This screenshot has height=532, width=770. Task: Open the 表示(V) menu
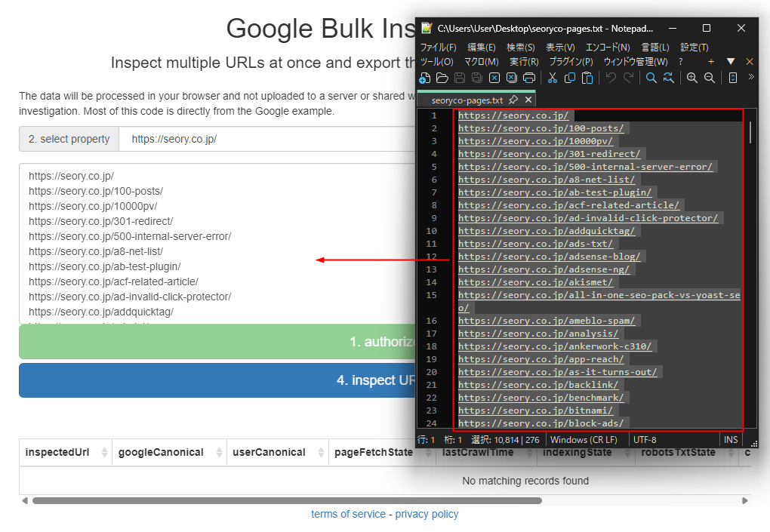pyautogui.click(x=560, y=47)
